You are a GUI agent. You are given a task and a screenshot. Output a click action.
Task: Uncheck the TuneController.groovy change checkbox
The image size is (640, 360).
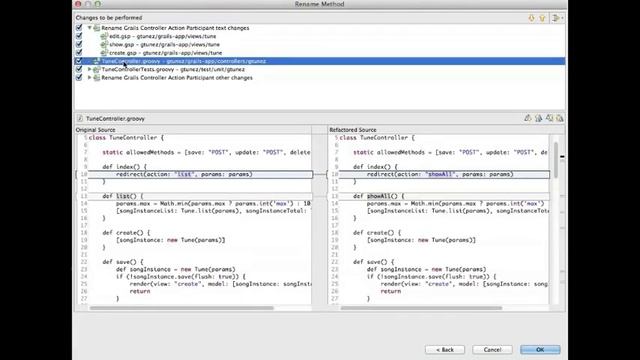[x=79, y=61]
